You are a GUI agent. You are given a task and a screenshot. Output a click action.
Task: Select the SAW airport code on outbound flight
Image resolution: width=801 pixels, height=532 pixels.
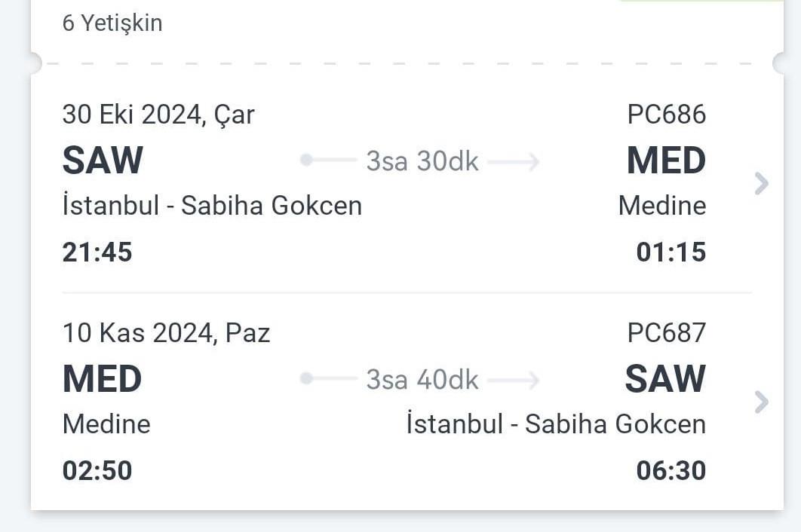coord(102,161)
